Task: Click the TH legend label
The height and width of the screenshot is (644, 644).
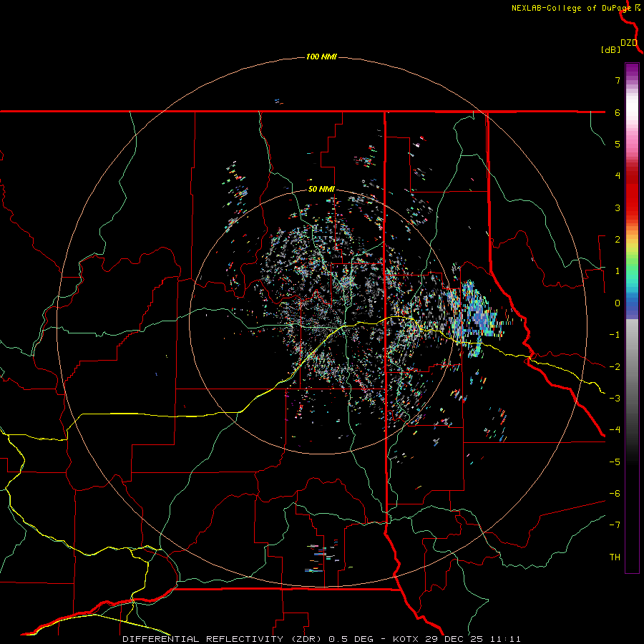Action: coord(615,557)
